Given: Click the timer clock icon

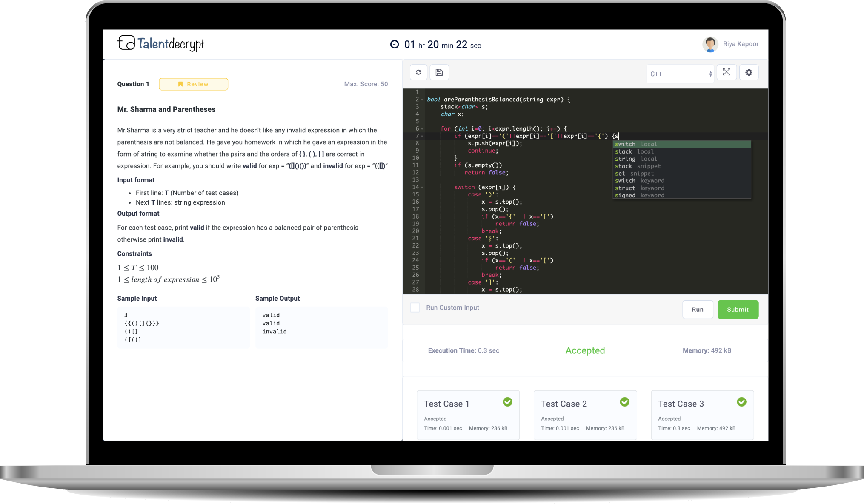Looking at the screenshot, I should pyautogui.click(x=395, y=44).
